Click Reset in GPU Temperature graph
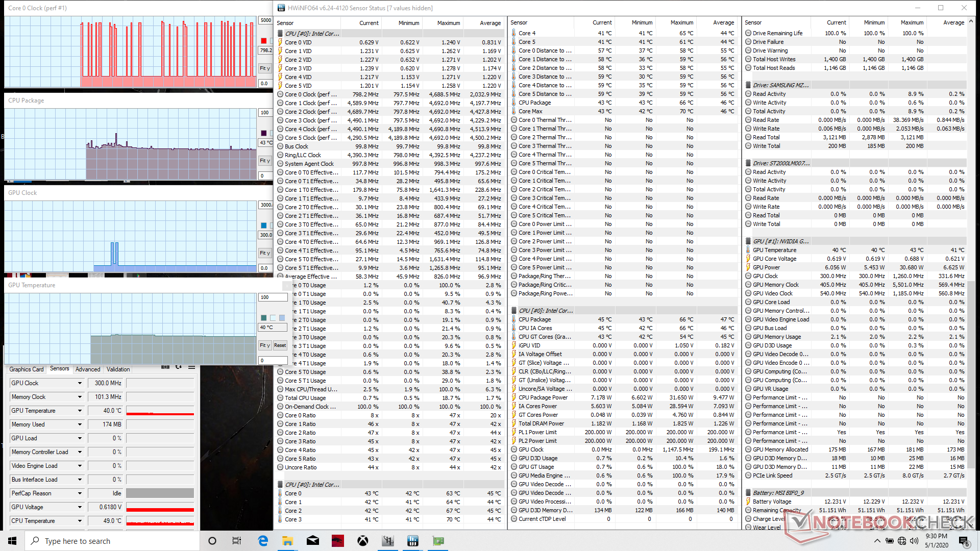980x551 pixels. (280, 345)
